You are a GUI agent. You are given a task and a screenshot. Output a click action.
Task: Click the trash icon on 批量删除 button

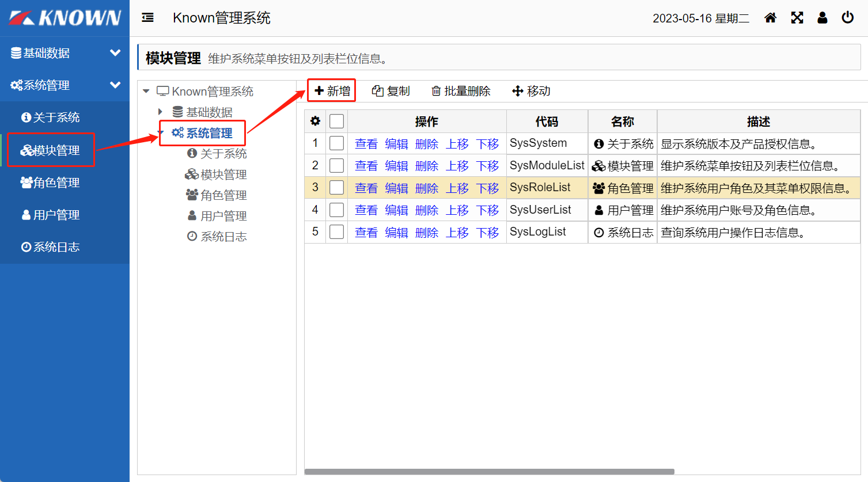(x=437, y=91)
